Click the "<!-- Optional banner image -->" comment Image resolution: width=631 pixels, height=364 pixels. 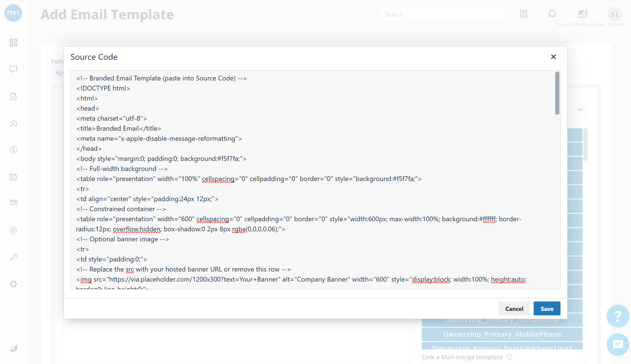[x=123, y=239]
